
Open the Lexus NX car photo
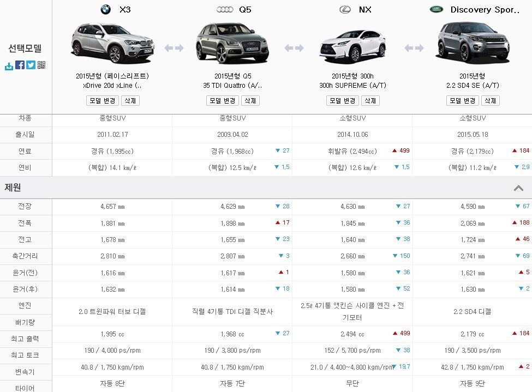coord(352,44)
